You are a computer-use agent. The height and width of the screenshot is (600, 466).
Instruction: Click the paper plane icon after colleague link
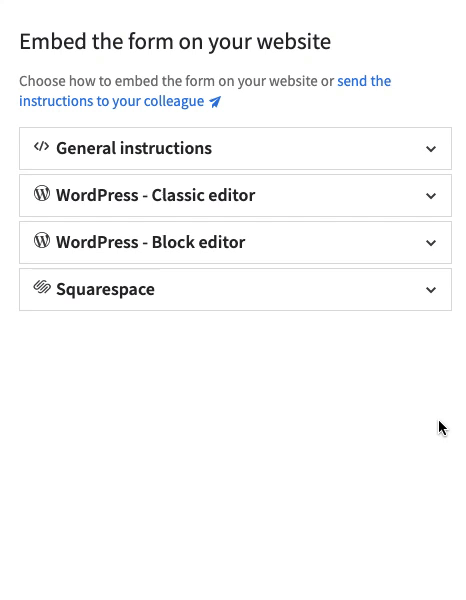[x=215, y=102]
